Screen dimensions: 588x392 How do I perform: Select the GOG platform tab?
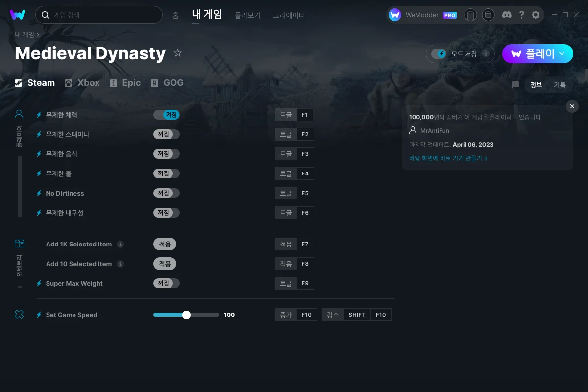tap(167, 83)
